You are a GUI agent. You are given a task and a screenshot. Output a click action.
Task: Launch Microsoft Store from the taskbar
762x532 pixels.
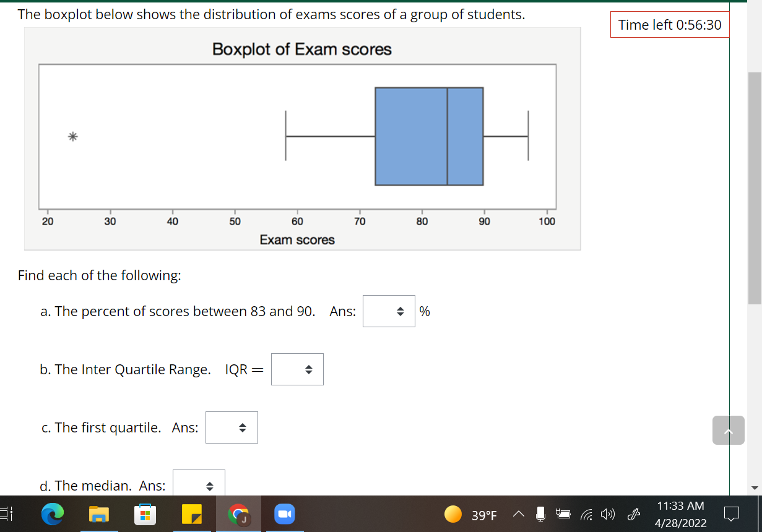(144, 515)
